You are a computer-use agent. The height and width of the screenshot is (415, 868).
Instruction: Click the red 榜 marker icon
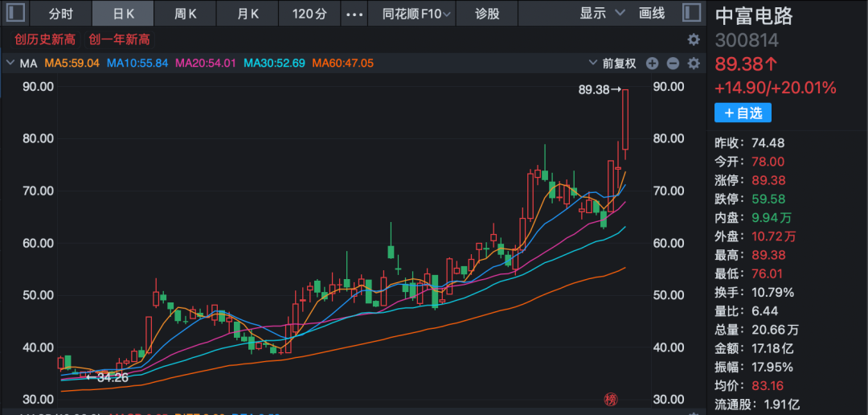click(x=611, y=399)
